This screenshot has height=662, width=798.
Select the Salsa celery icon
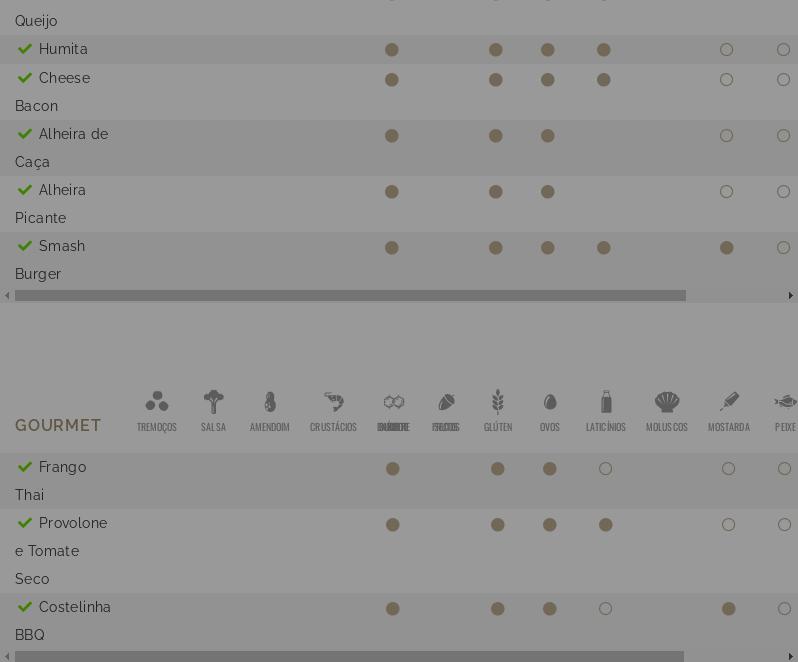point(213,401)
